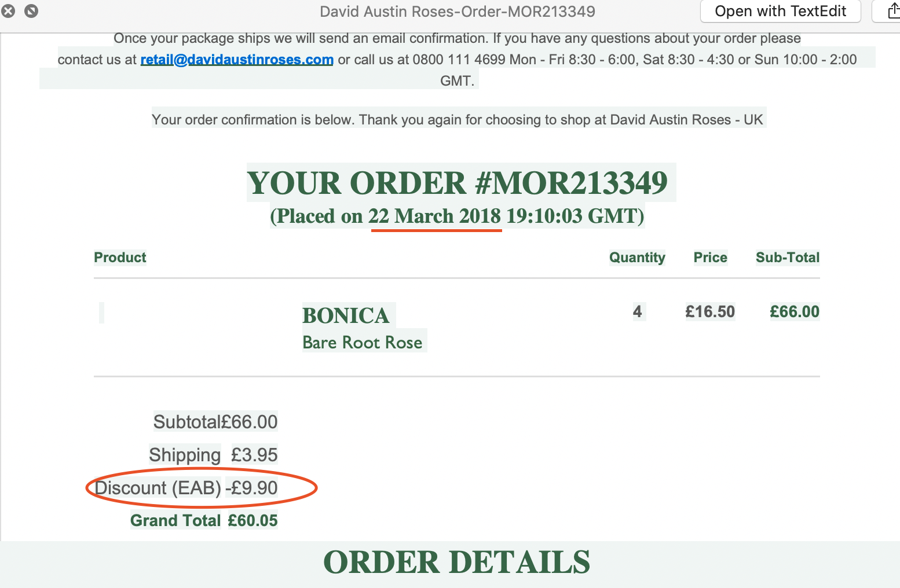Open the retail@davidaustinroses.com email link
Screen dimensions: 900x588
coord(237,60)
